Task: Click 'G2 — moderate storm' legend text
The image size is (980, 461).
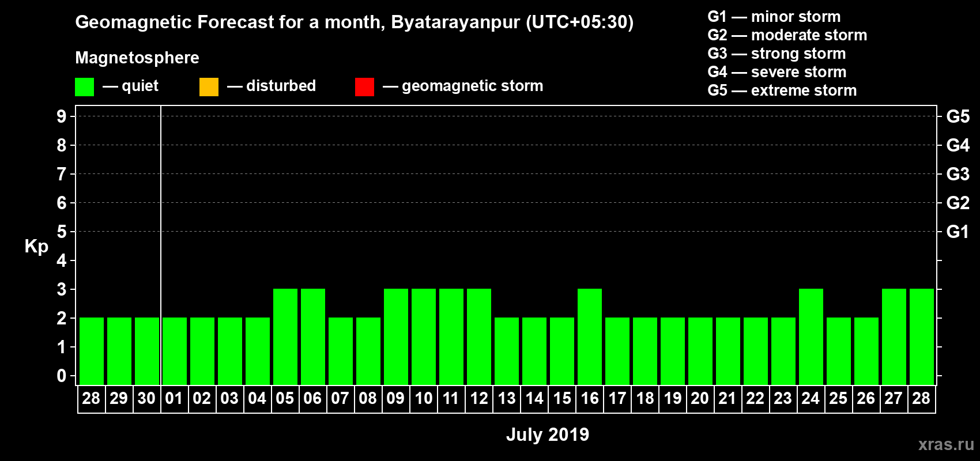Action: 787,35
